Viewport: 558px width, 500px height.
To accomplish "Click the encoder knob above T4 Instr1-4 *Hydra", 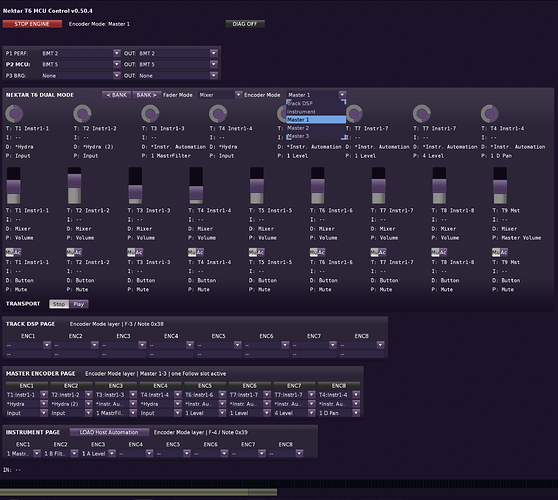I will click(218, 114).
